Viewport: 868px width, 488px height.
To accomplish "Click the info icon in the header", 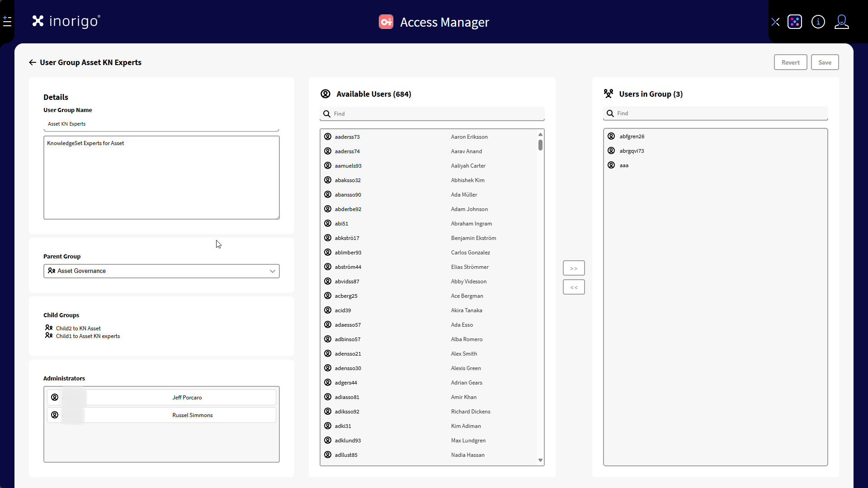I will click(818, 22).
